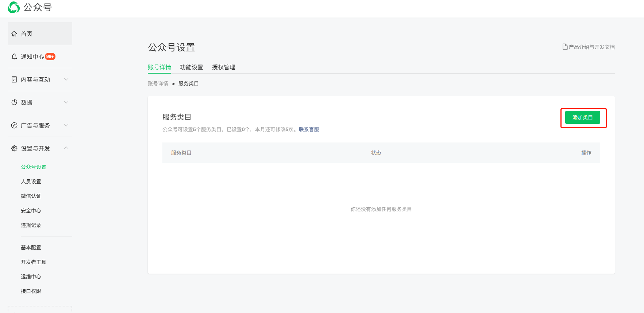644x313 pixels.
Task: Click the pie chart icon beside 数据
Action: [x=14, y=102]
